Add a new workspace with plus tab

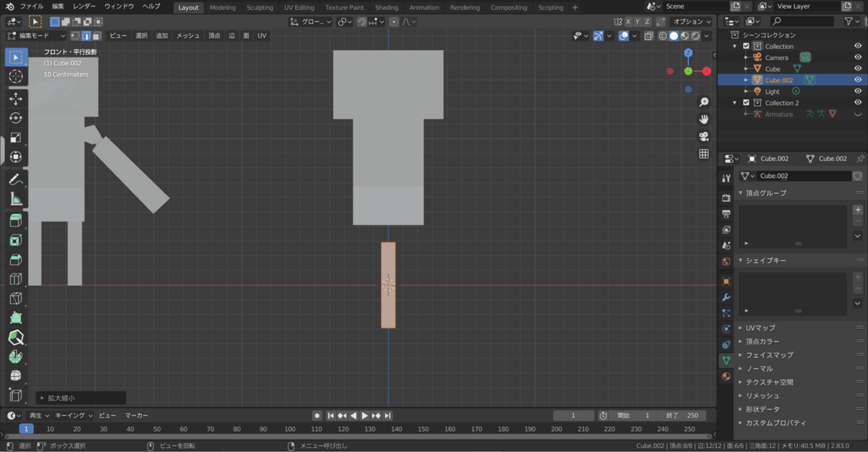(575, 7)
